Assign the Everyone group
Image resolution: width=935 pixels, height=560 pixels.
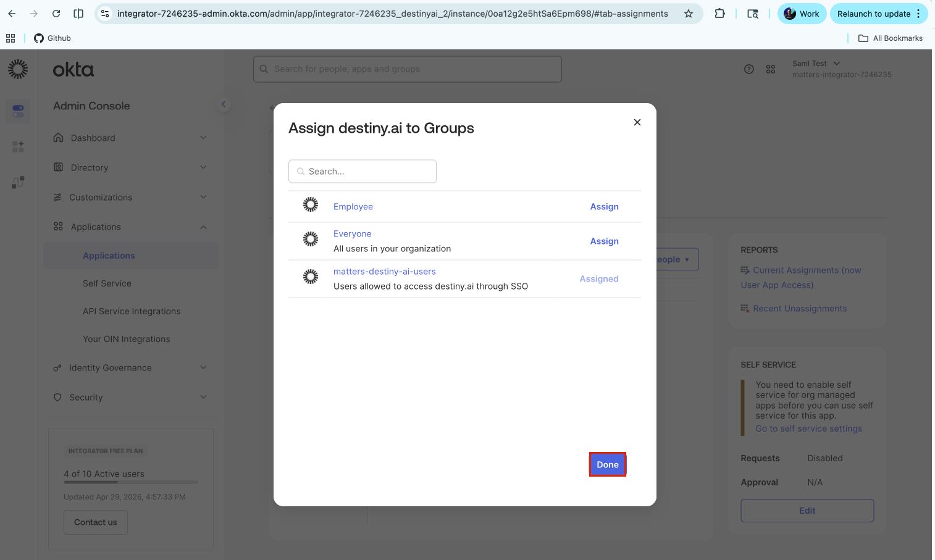click(x=604, y=241)
